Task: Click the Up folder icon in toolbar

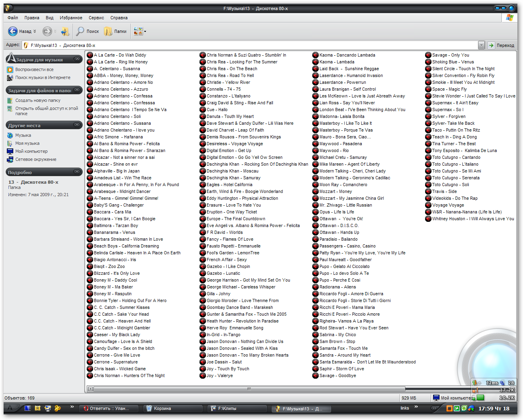Action: [x=65, y=31]
